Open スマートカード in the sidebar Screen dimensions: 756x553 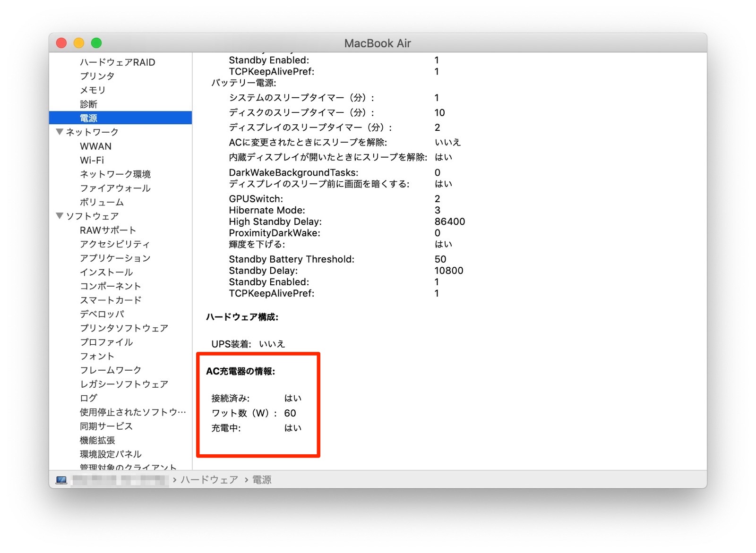[x=111, y=300]
